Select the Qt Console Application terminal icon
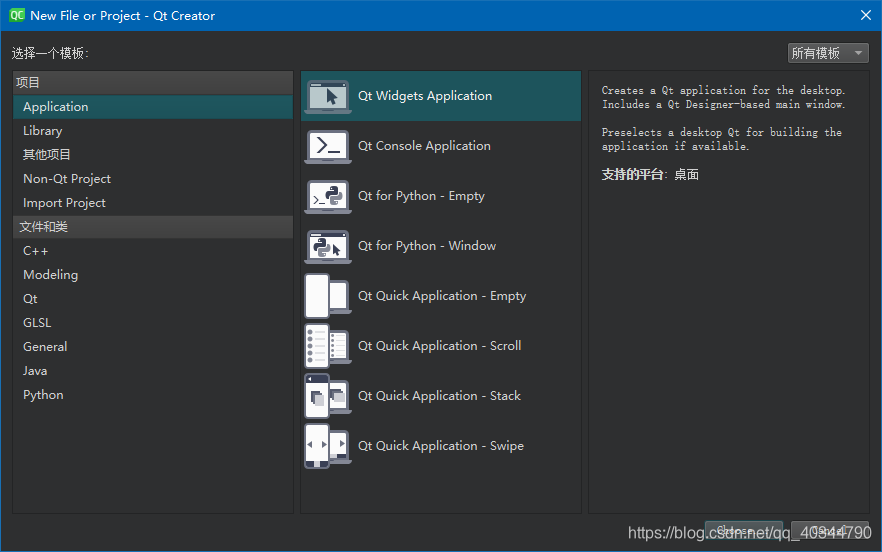This screenshot has height=552, width=882. (x=328, y=146)
